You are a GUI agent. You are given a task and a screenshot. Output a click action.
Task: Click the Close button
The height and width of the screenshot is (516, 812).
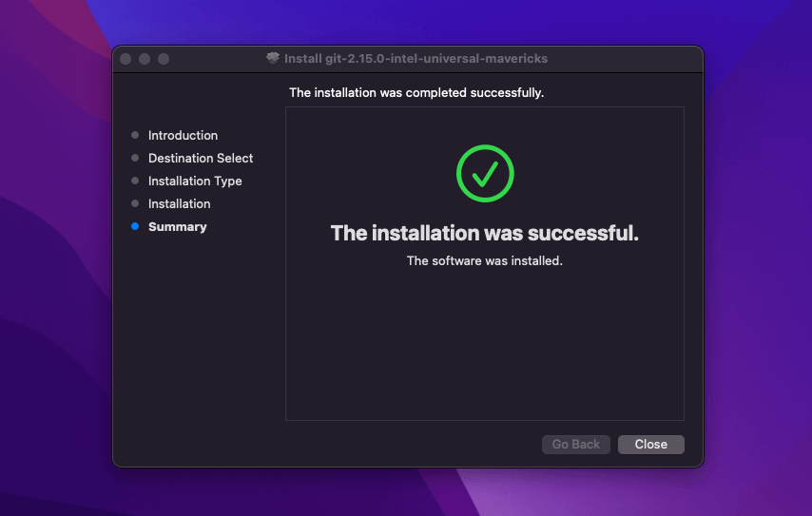[650, 445]
